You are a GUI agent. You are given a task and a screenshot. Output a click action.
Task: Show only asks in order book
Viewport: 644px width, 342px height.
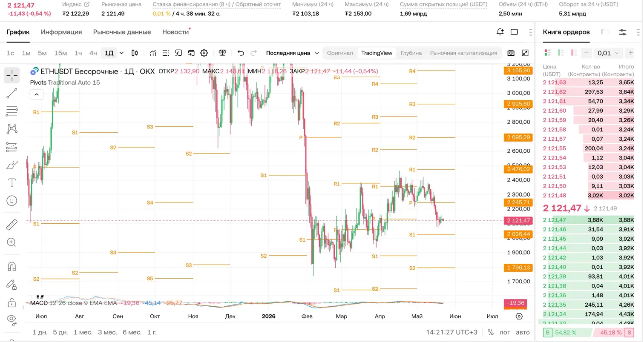pyautogui.click(x=574, y=53)
